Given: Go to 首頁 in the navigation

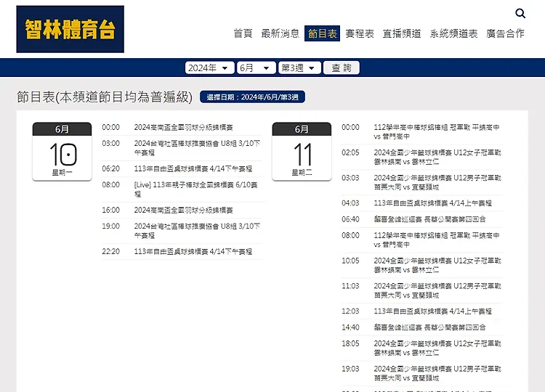Looking at the screenshot, I should [x=243, y=33].
